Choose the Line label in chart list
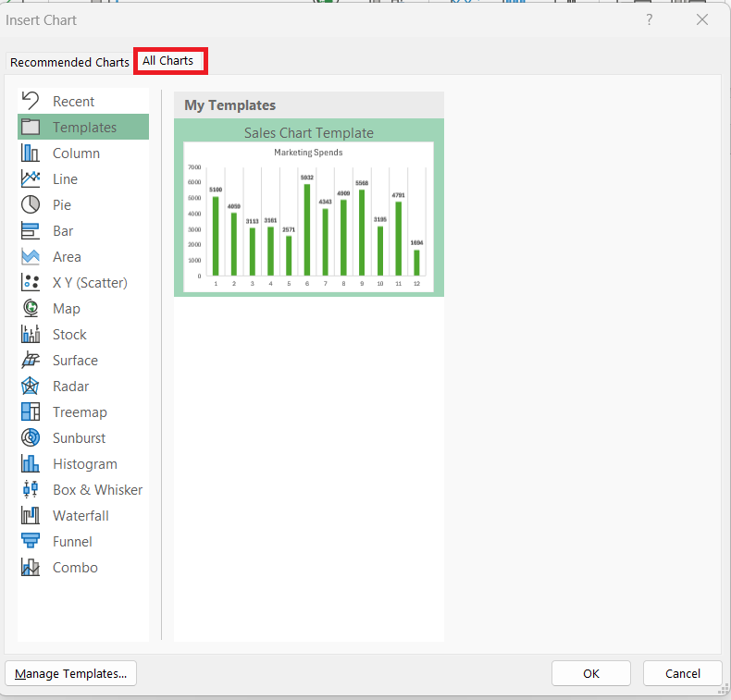This screenshot has height=700, width=731. [66, 178]
